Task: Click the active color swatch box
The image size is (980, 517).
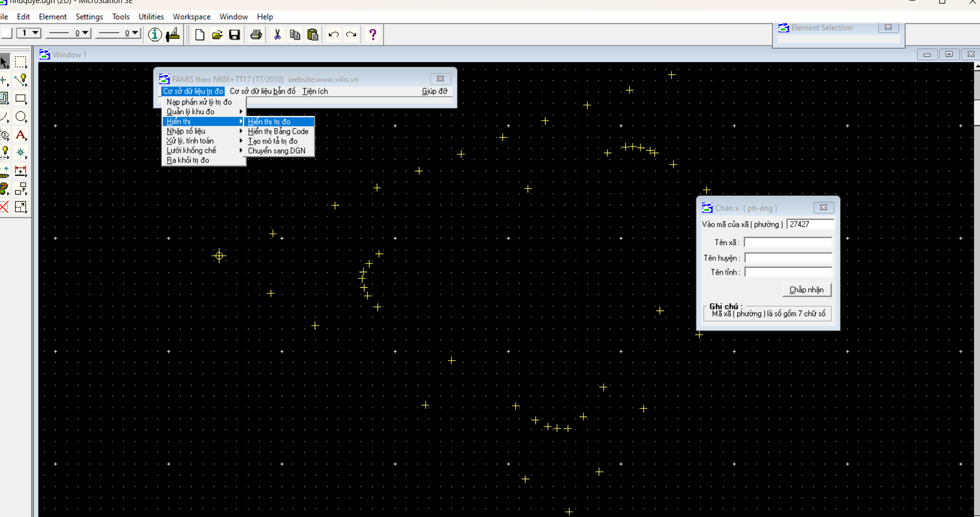Action: [x=7, y=33]
